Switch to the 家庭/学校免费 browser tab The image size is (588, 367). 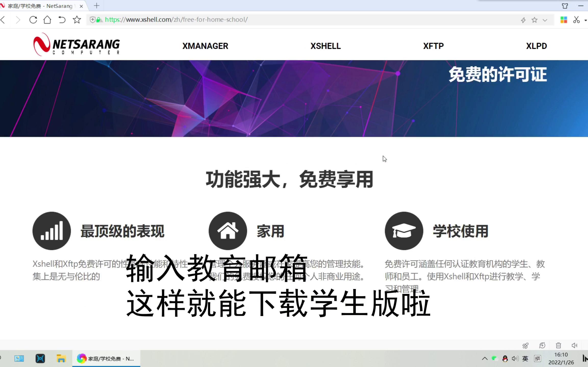click(41, 6)
